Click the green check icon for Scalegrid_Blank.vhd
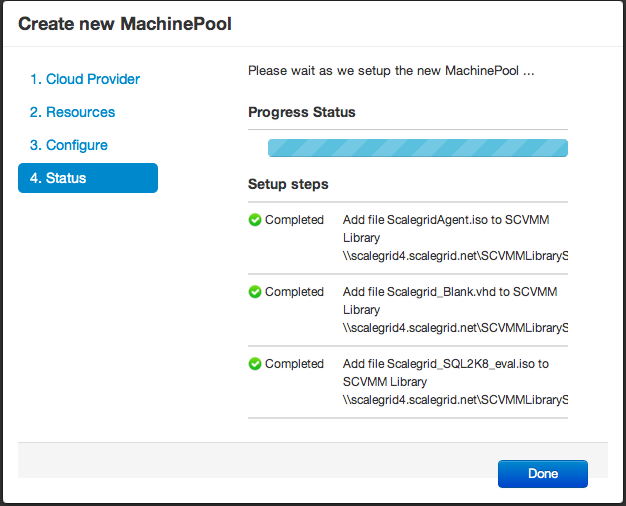Image resolution: width=626 pixels, height=506 pixels. tap(255, 292)
